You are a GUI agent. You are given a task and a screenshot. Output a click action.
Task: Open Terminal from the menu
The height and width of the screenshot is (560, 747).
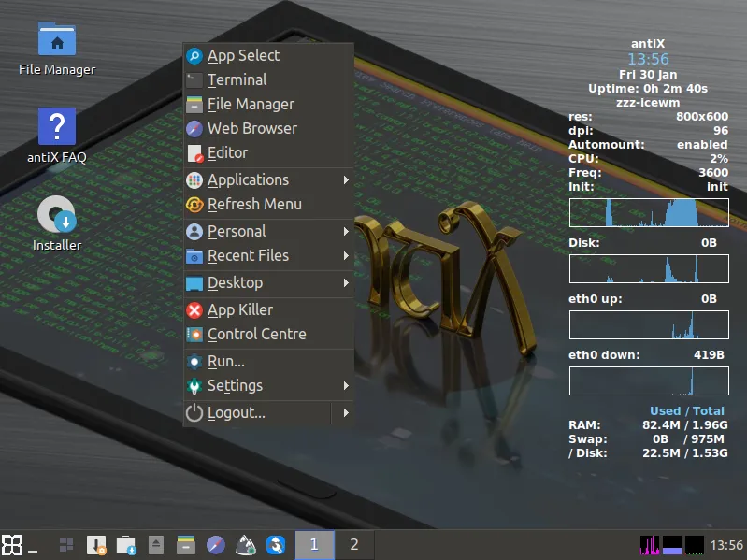[x=268, y=80]
